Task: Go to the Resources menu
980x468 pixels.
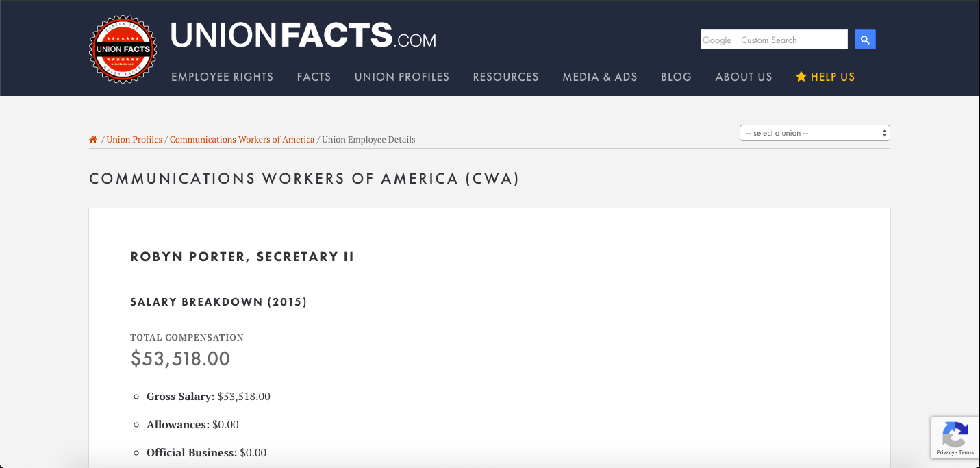Action: pyautogui.click(x=505, y=77)
